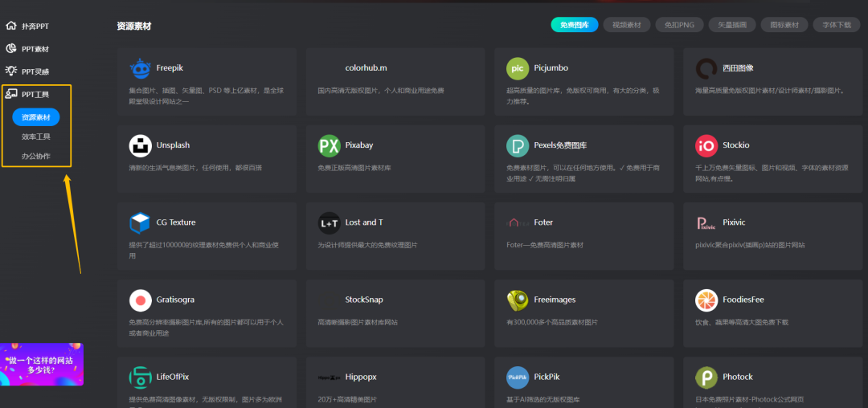
Task: Switch to the 免扣PNG tab
Action: (x=679, y=25)
